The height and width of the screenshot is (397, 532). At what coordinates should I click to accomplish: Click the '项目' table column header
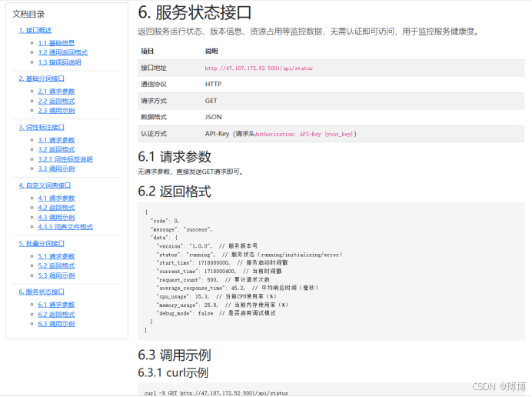pos(148,52)
